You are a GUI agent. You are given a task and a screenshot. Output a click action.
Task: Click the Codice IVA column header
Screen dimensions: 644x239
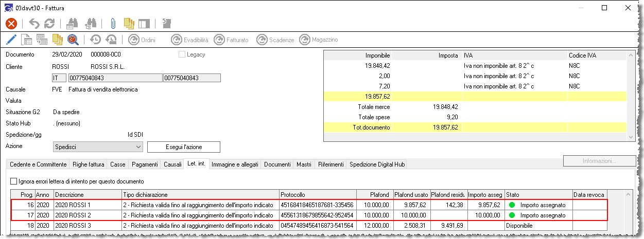click(596, 55)
